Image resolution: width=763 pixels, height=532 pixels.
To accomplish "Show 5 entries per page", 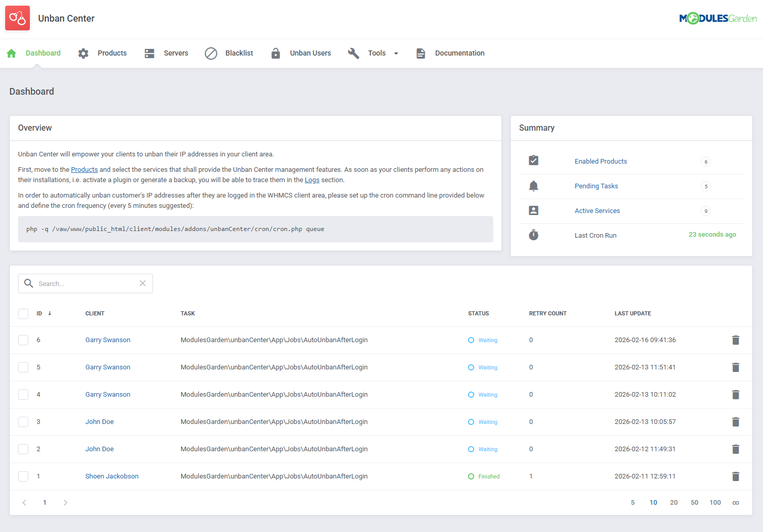I will (633, 503).
